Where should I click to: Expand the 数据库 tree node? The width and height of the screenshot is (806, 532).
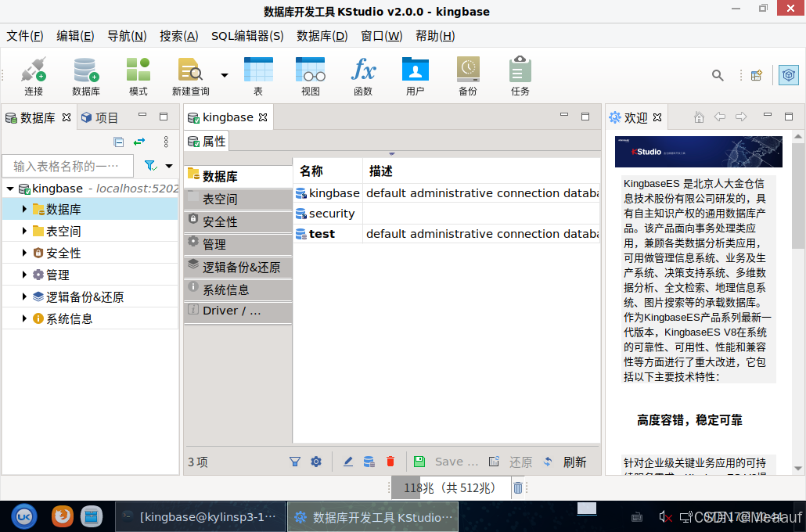[24, 209]
